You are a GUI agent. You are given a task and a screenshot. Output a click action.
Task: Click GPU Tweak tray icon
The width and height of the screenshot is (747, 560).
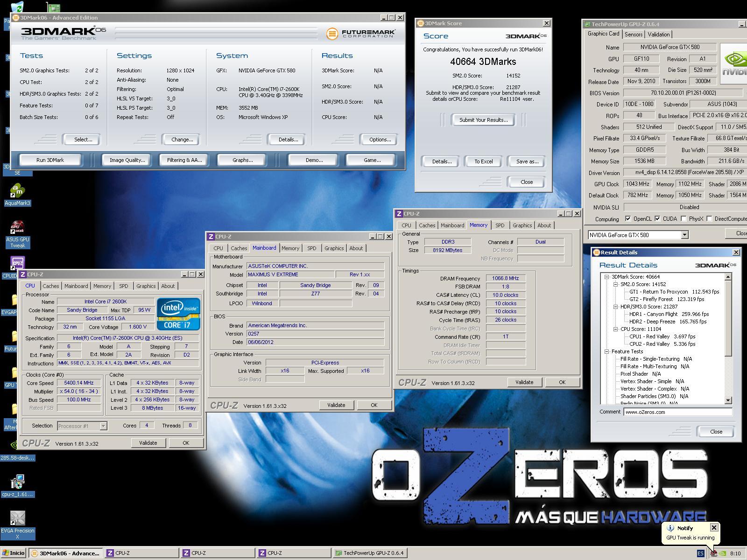713,553
